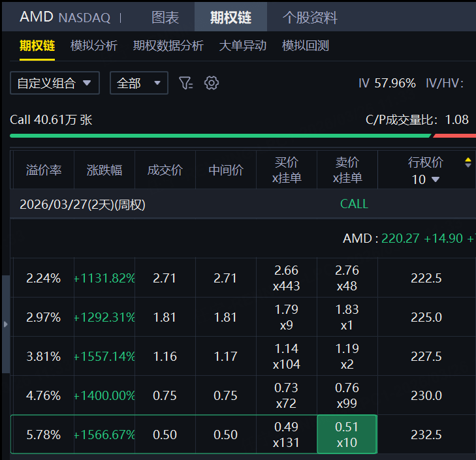Click the 溢价率 column header
The width and height of the screenshot is (476, 460).
[44, 170]
